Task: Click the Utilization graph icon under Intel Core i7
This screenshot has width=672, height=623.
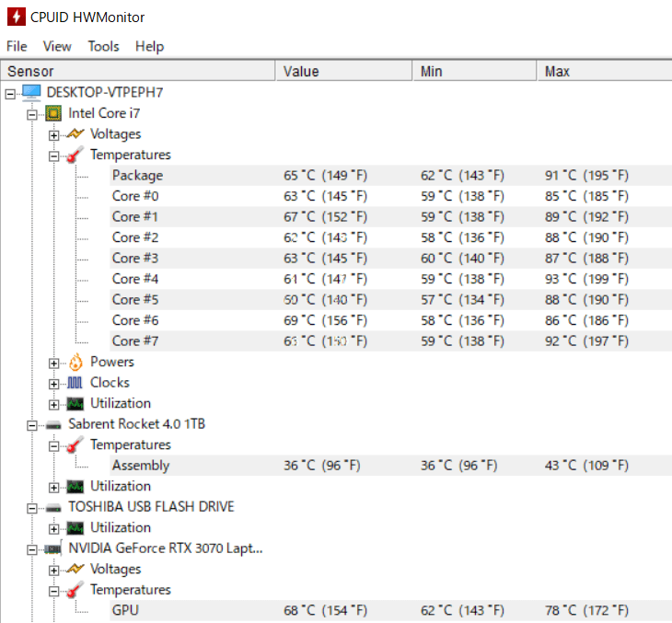Action: 75,404
